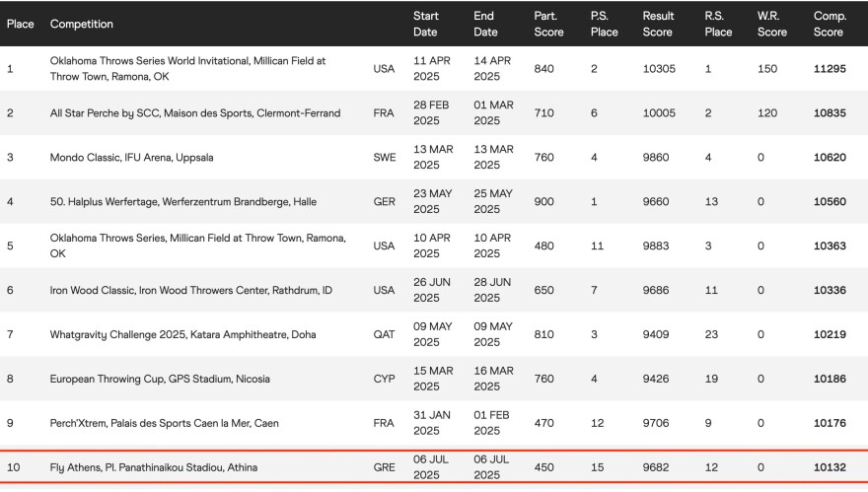Click the Competition column header
Image resolution: width=868 pixels, height=492 pixels.
click(x=82, y=24)
